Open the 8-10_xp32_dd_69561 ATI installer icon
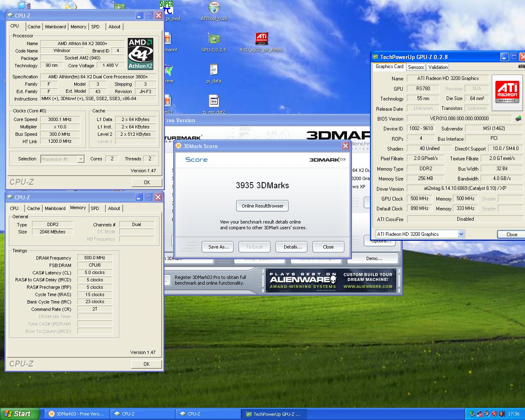Viewport: 525px width, 420px height. [x=261, y=43]
